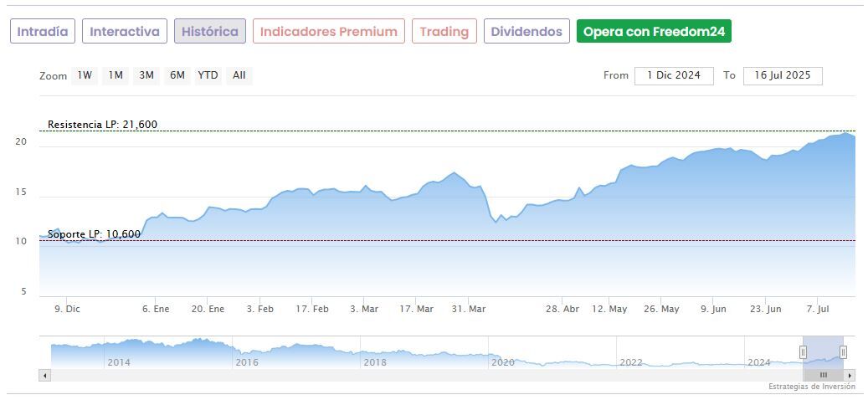The width and height of the screenshot is (868, 400).
Task: Set zoom range to 1W
Action: click(85, 75)
